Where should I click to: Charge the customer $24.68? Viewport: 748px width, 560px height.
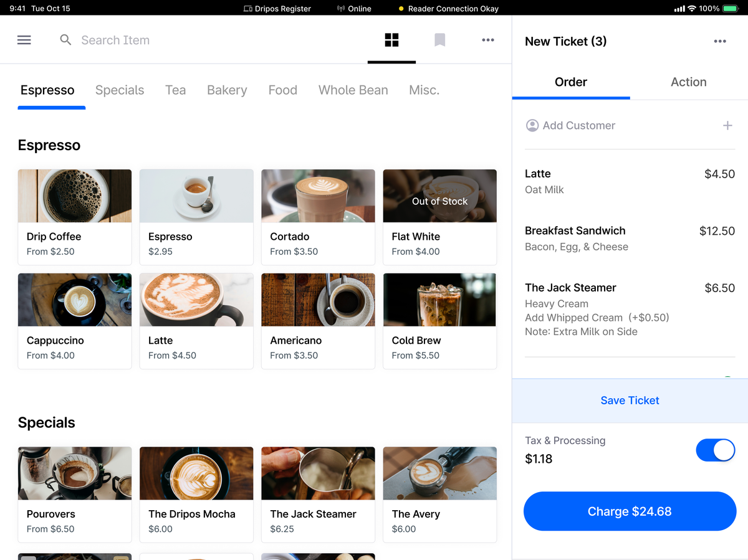pos(630,511)
